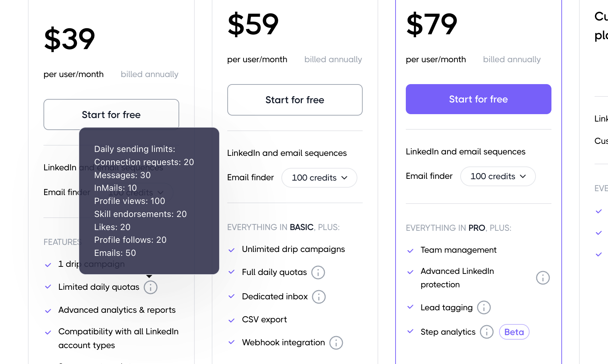Click billed annually label in $59 plan

tap(333, 59)
